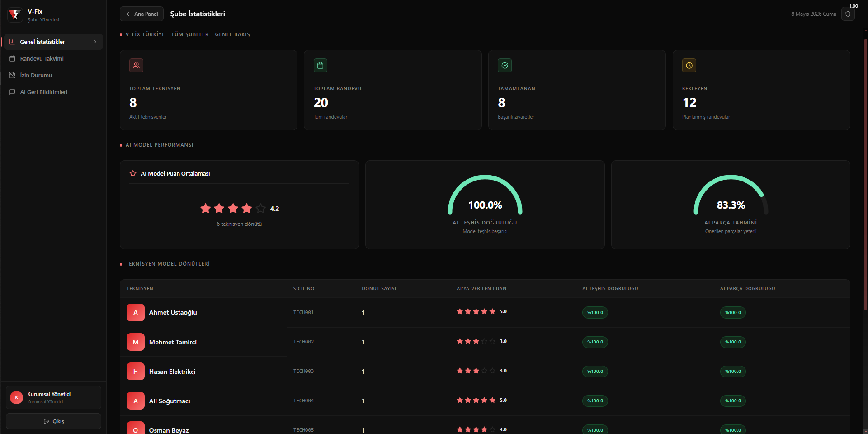Viewport: 868px width, 434px height.
Task: Click the checkmark icon in Tamamlanan card
Action: tap(505, 66)
